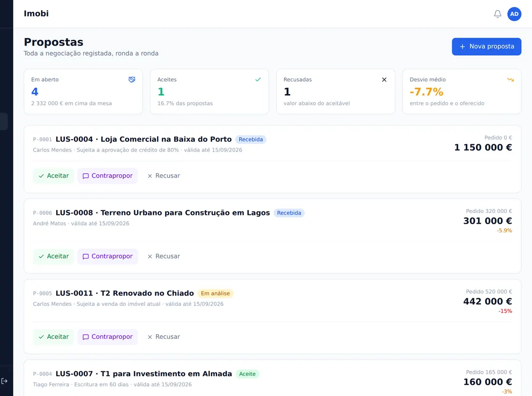Accept the Terreno Urbano em Lagos proposal
The height and width of the screenshot is (396, 532).
click(x=53, y=257)
